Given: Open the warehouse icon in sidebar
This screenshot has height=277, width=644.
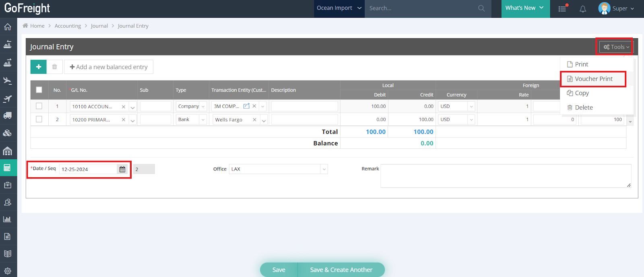Looking at the screenshot, I should (8, 151).
